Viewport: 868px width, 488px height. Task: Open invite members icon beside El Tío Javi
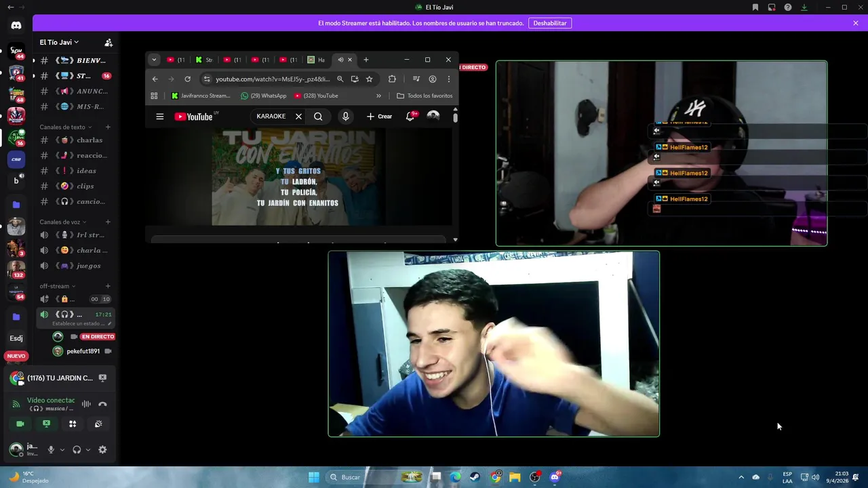coord(108,42)
